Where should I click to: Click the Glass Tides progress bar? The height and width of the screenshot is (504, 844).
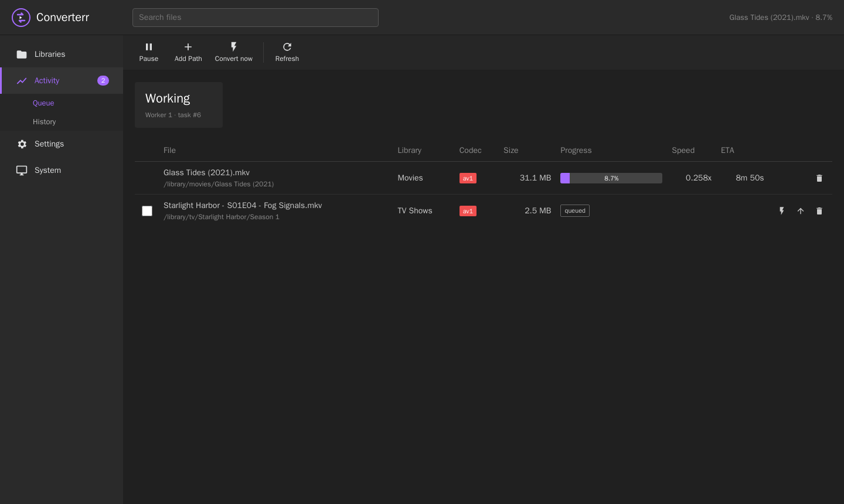(x=611, y=178)
